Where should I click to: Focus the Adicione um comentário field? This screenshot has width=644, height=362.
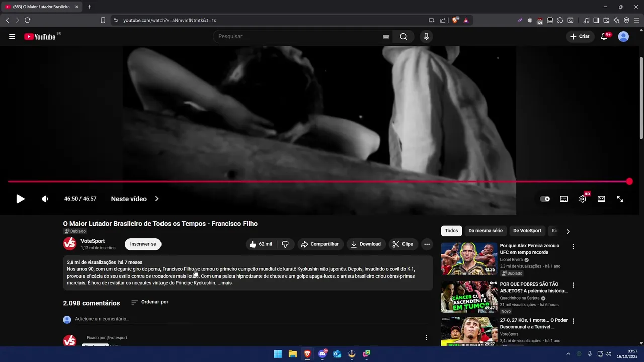tap(252, 319)
